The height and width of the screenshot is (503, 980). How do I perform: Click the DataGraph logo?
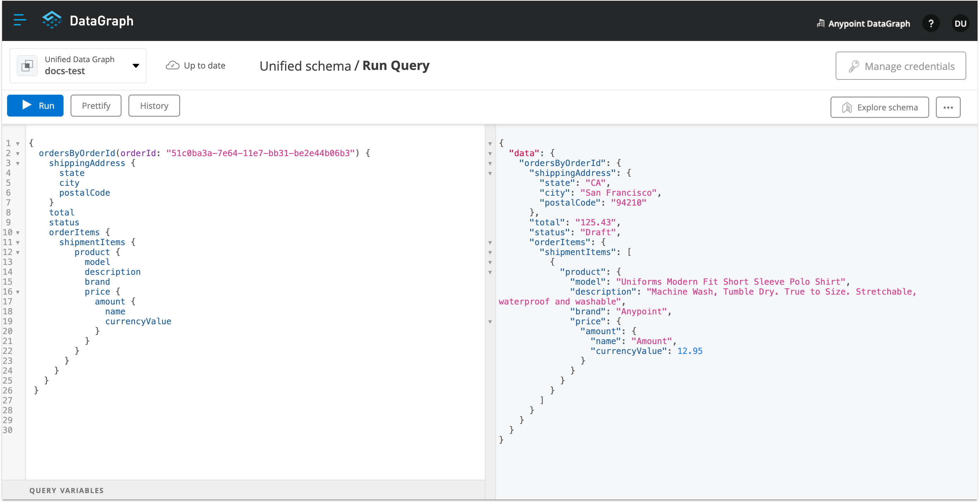[x=52, y=20]
